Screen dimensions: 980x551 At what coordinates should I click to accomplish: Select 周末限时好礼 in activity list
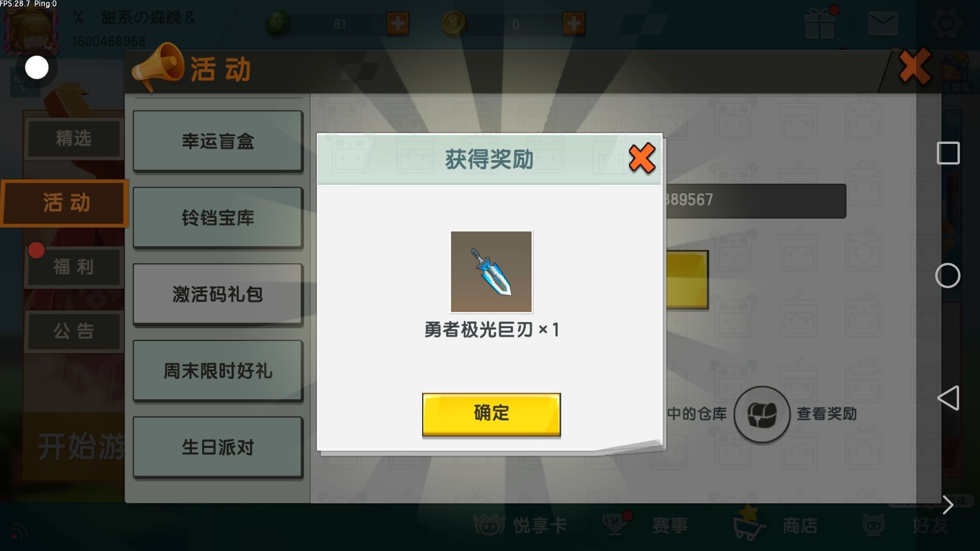(217, 370)
